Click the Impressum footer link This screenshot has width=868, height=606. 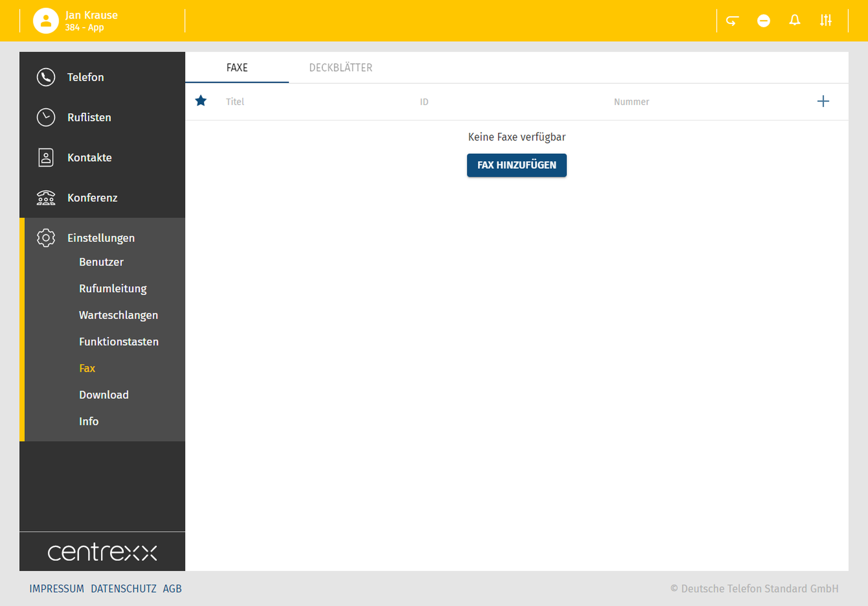coord(57,589)
